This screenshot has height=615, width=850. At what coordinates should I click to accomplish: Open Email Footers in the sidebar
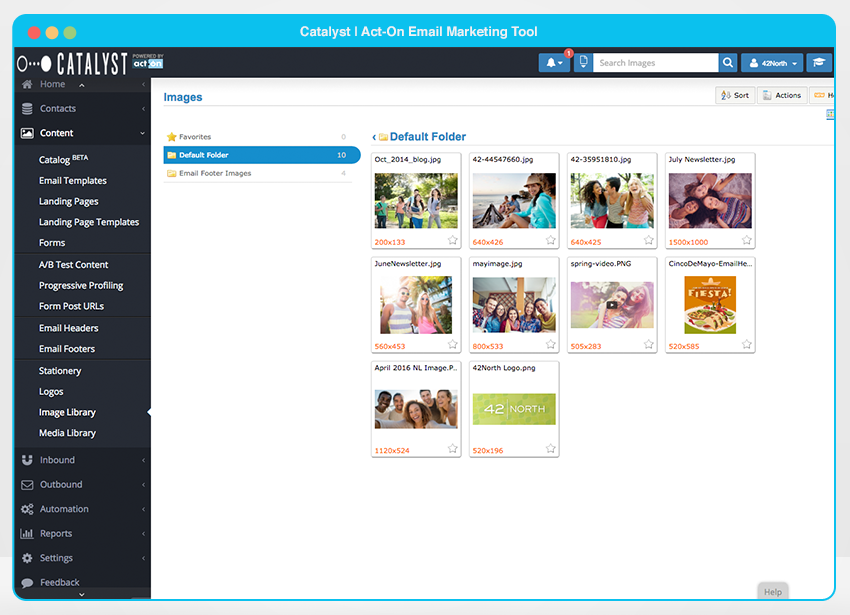pyautogui.click(x=67, y=349)
